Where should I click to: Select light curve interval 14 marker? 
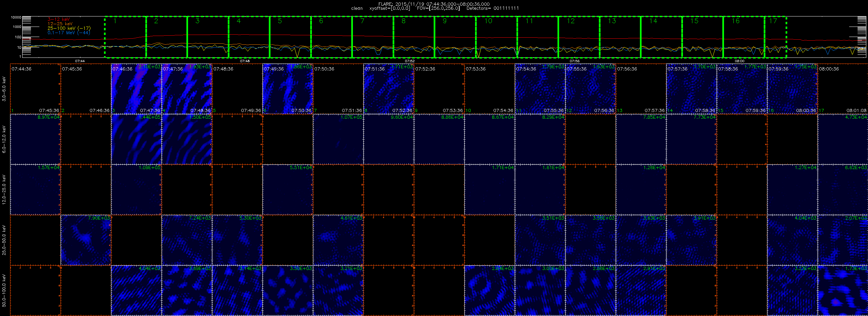653,21
